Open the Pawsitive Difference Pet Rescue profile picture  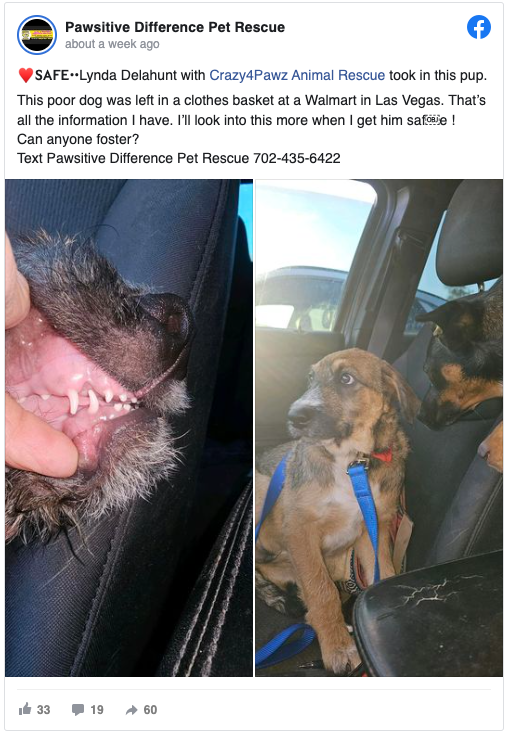point(37,35)
